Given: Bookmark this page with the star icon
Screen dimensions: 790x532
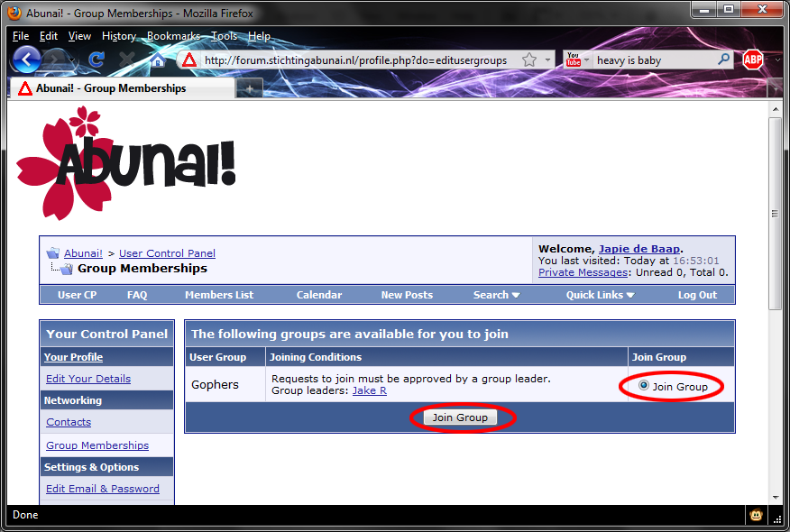Looking at the screenshot, I should (529, 60).
